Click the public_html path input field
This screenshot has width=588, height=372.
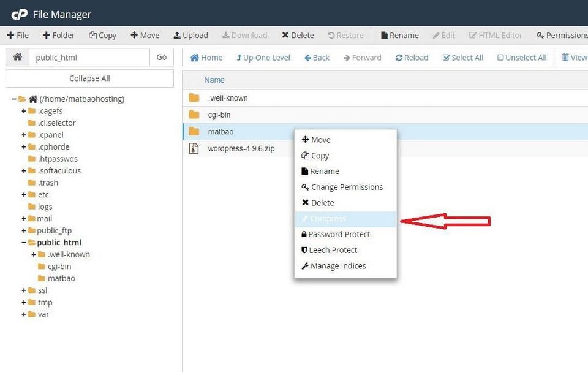[89, 58]
